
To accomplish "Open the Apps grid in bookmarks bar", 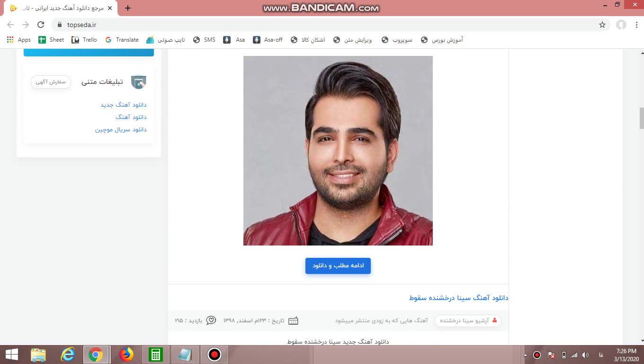I will 19,40.
